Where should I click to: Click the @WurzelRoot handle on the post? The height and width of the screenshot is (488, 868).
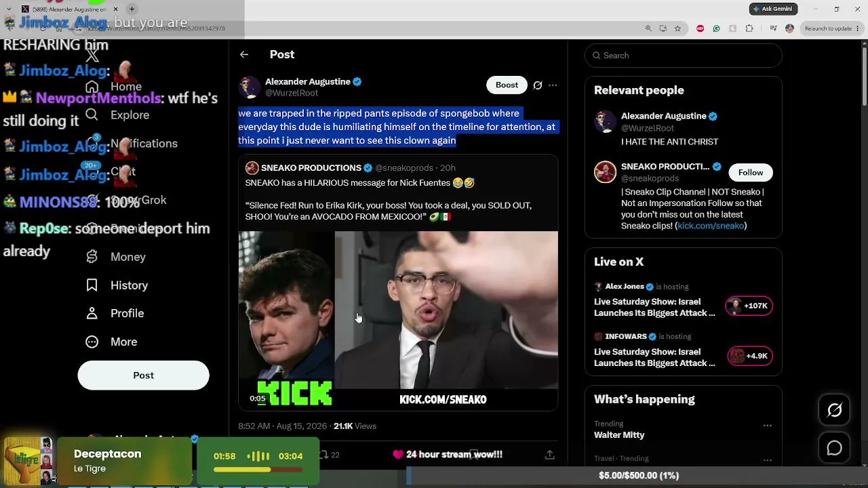point(292,93)
